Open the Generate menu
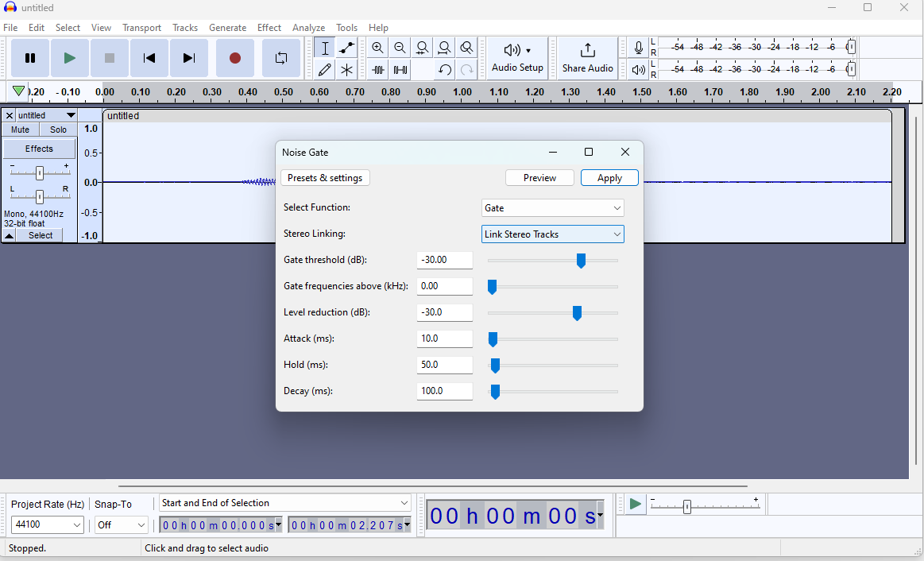 pos(227,27)
